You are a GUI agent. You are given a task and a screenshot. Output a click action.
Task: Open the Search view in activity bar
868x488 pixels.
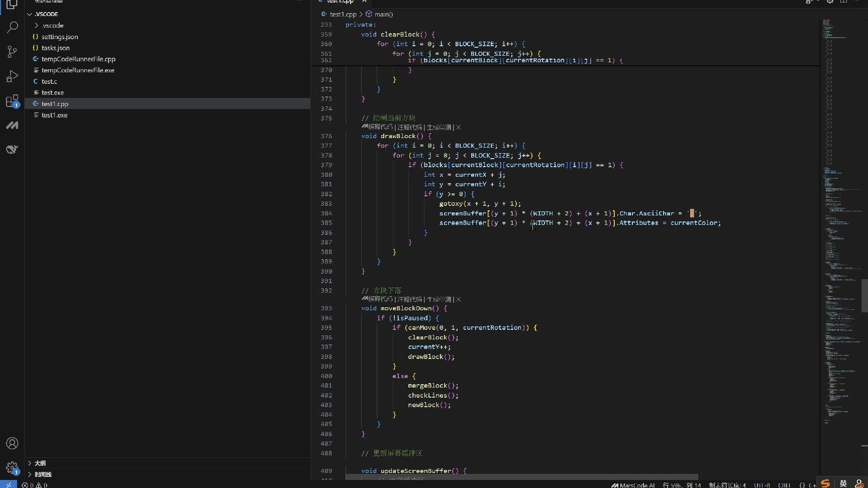12,27
